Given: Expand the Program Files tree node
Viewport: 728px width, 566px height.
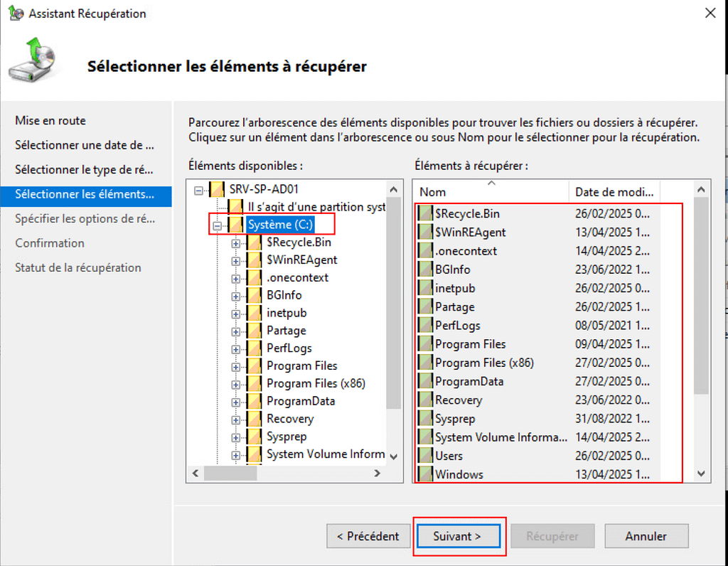Looking at the screenshot, I should coord(235,366).
